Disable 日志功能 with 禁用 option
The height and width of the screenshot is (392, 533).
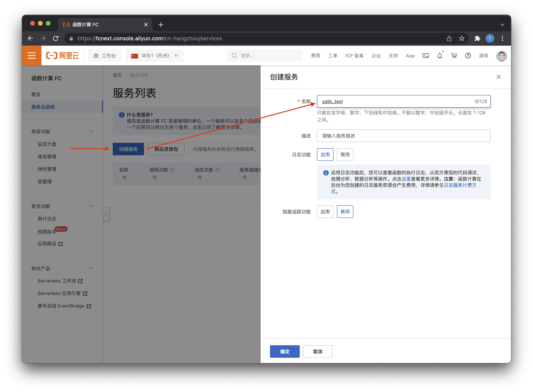pyautogui.click(x=345, y=155)
